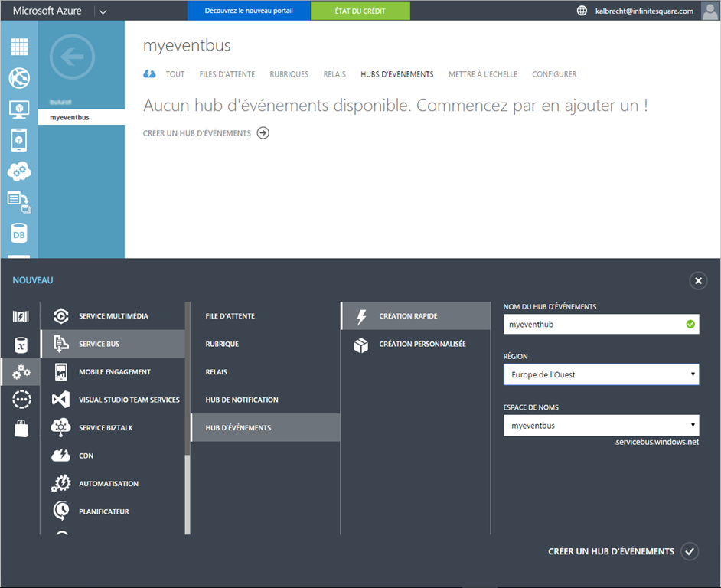Click the Planificateur clock icon
Screen dimensions: 721x588
click(60, 511)
